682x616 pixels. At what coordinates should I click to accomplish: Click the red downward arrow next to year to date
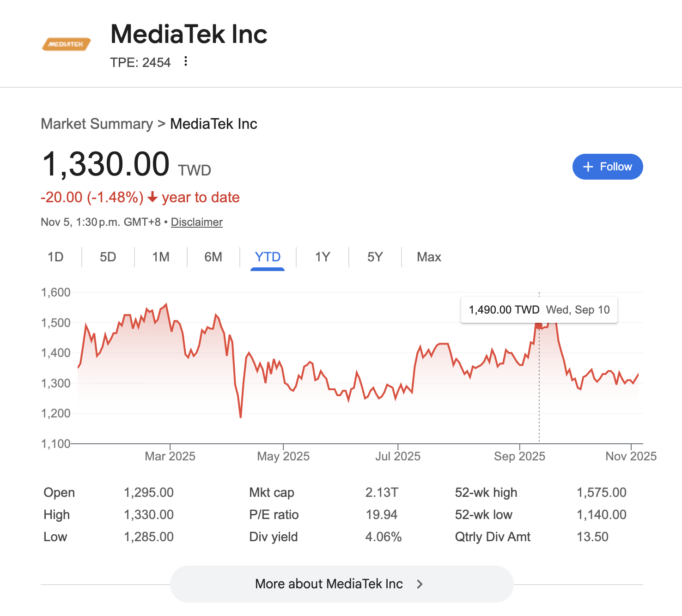[152, 197]
